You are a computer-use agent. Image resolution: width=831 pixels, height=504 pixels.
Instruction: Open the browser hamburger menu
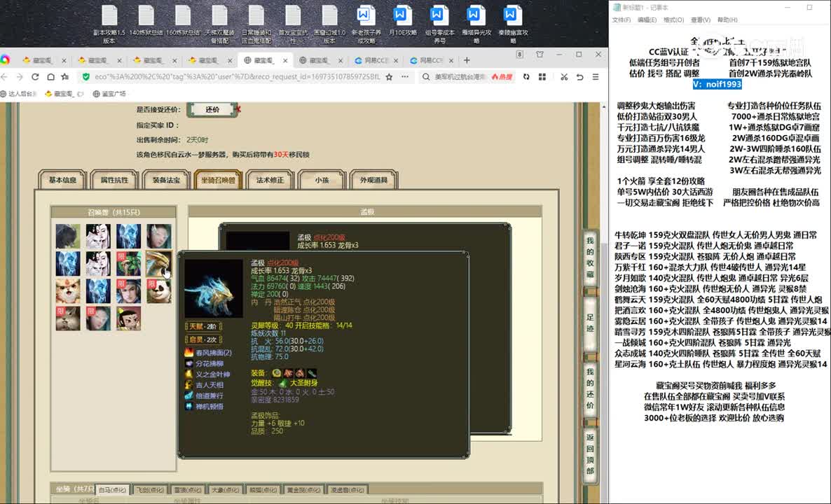[x=596, y=77]
